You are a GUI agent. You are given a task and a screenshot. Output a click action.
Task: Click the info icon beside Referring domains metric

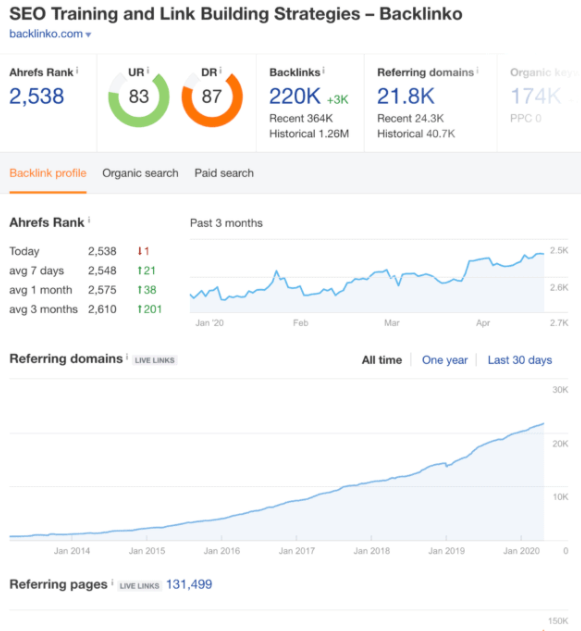(478, 71)
